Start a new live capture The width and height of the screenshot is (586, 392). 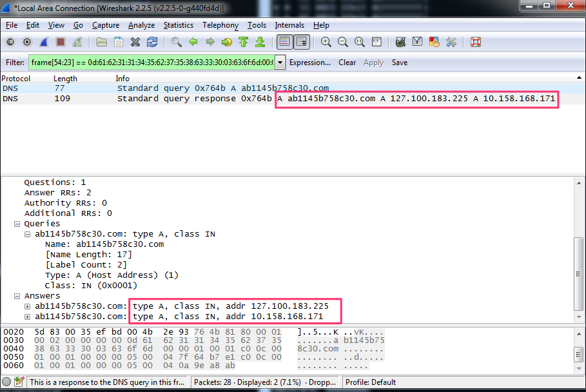pos(44,42)
